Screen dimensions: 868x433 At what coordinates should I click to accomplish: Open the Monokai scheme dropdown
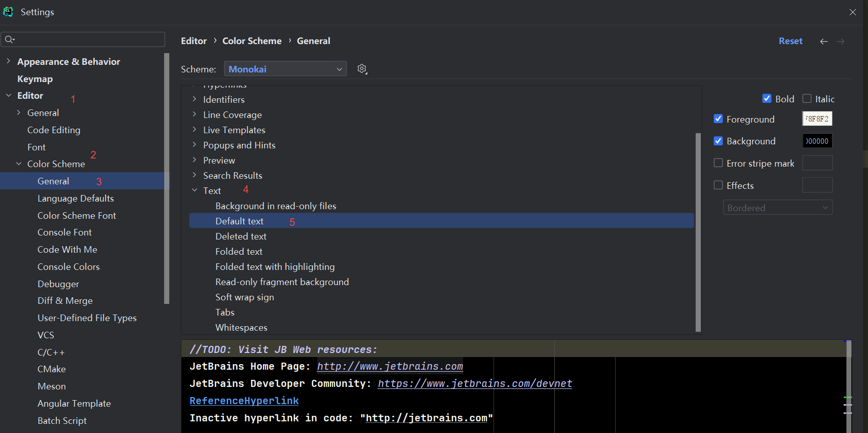point(285,69)
